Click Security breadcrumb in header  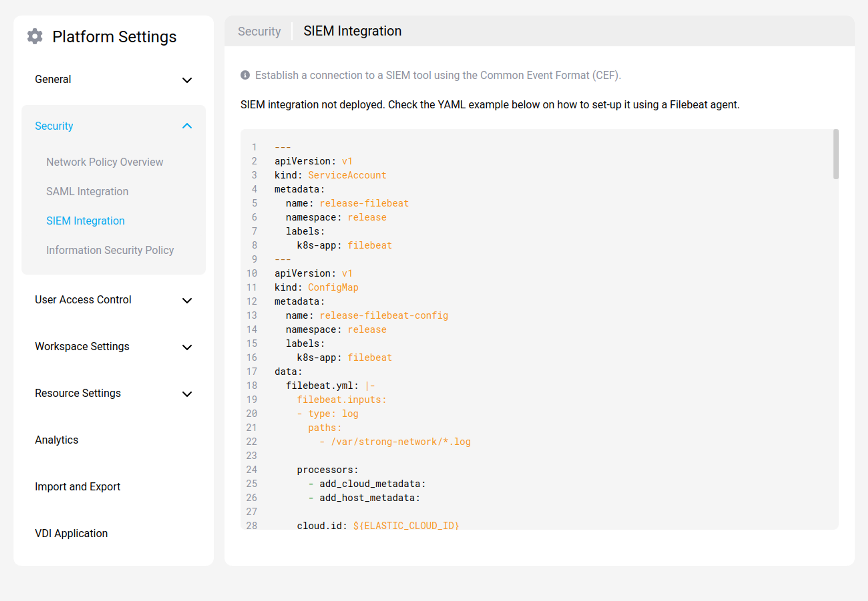(259, 31)
